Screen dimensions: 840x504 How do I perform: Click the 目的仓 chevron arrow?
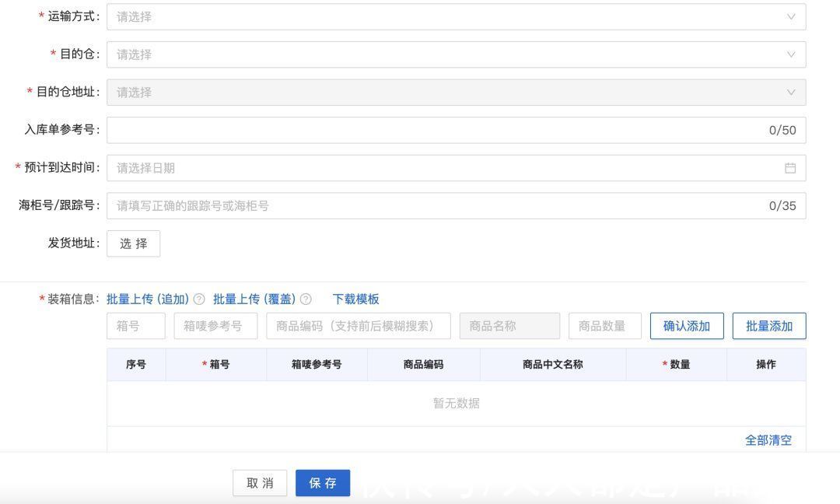[791, 54]
